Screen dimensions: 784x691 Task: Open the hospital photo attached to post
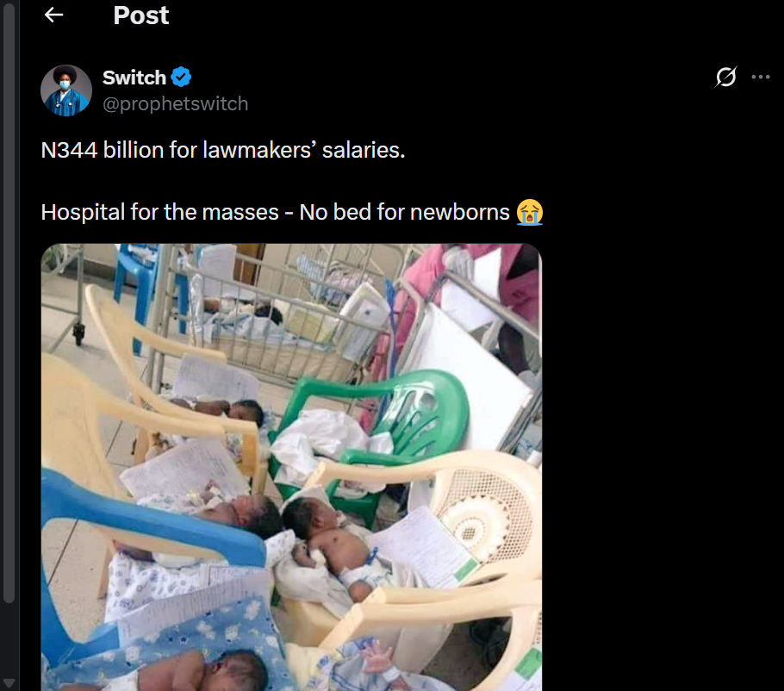click(291, 465)
